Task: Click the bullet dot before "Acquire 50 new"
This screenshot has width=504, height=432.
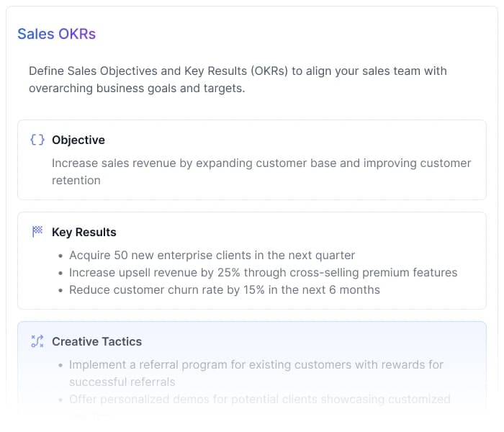Action: pyautogui.click(x=60, y=256)
